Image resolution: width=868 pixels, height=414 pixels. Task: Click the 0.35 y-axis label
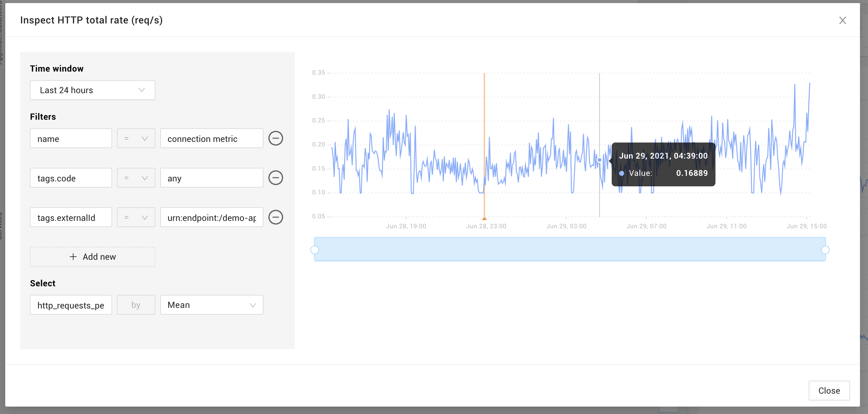tap(318, 73)
